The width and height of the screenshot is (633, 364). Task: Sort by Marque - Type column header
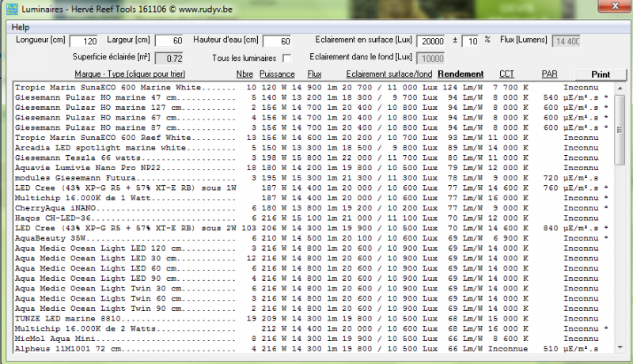[x=130, y=74]
